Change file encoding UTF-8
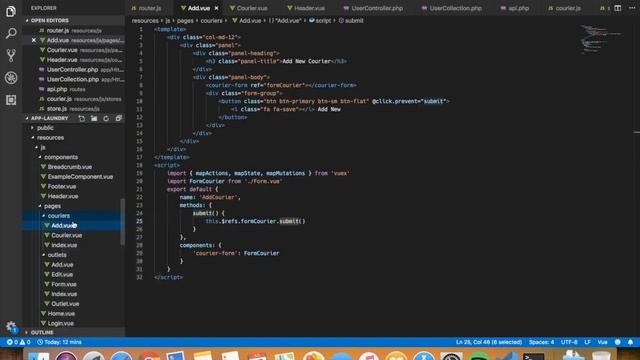640x360 pixels. coord(569,342)
